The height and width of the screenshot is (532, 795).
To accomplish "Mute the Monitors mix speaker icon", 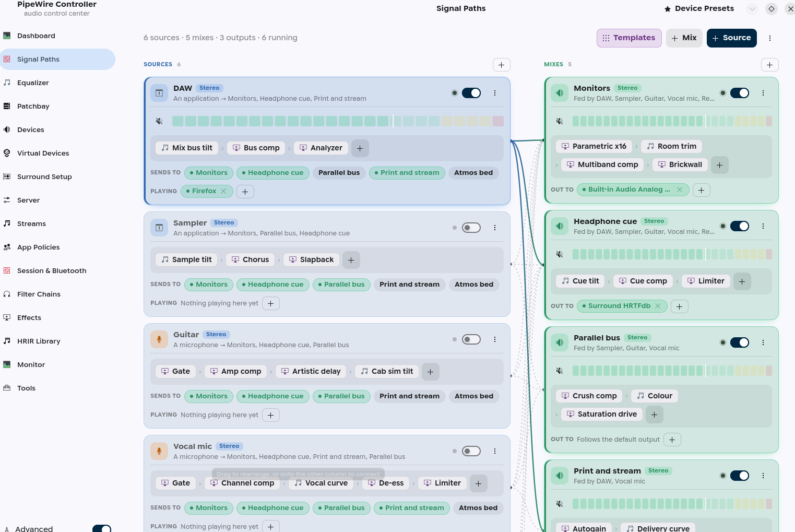I will (x=560, y=121).
